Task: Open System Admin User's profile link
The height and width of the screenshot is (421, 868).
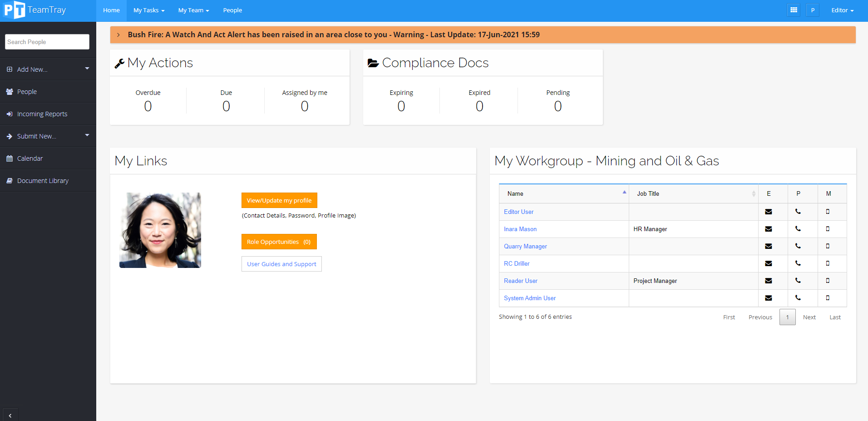Action: click(529, 298)
